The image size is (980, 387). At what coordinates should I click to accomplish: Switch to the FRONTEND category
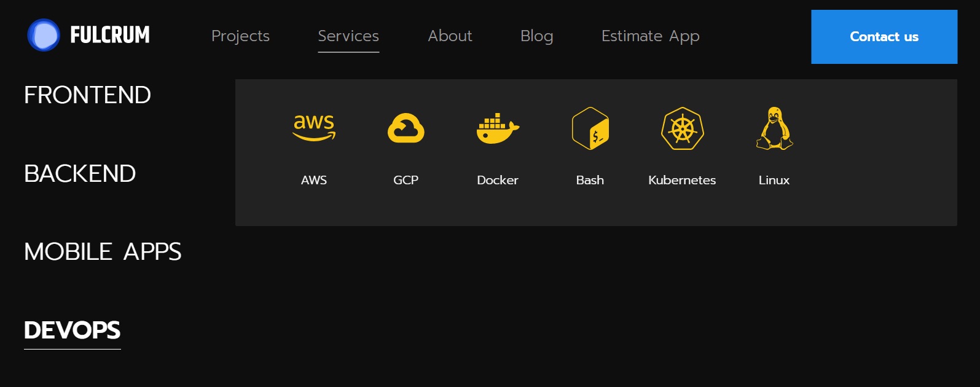click(87, 95)
